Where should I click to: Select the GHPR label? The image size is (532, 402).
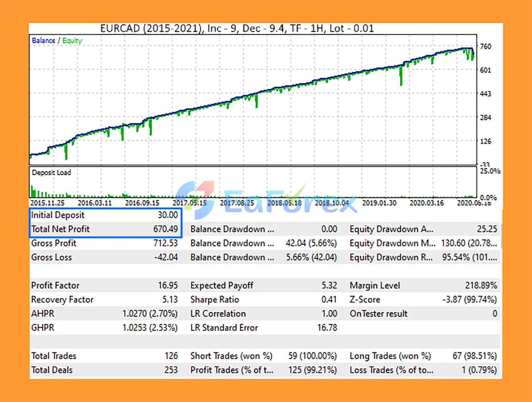43,328
